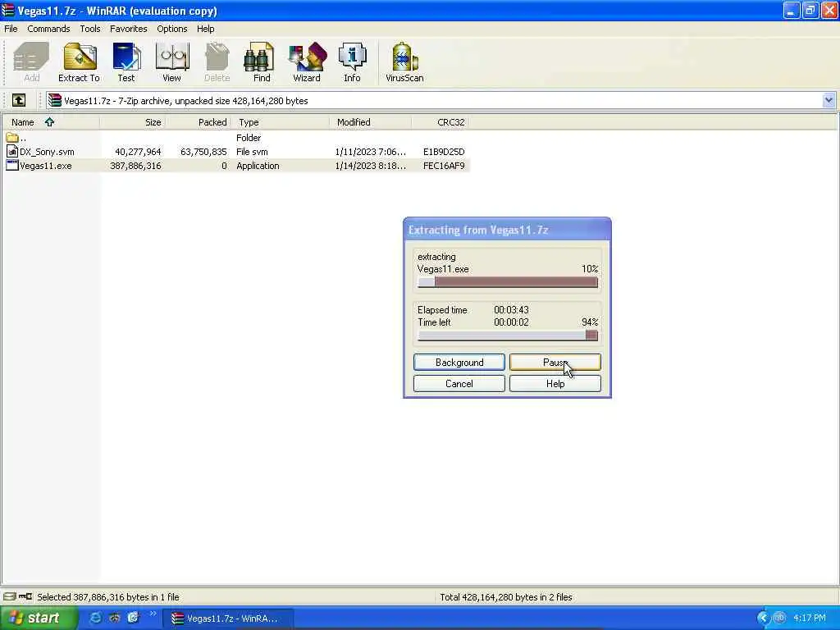Open the Commands menu
Image resolution: width=840 pixels, height=630 pixels.
(48, 29)
